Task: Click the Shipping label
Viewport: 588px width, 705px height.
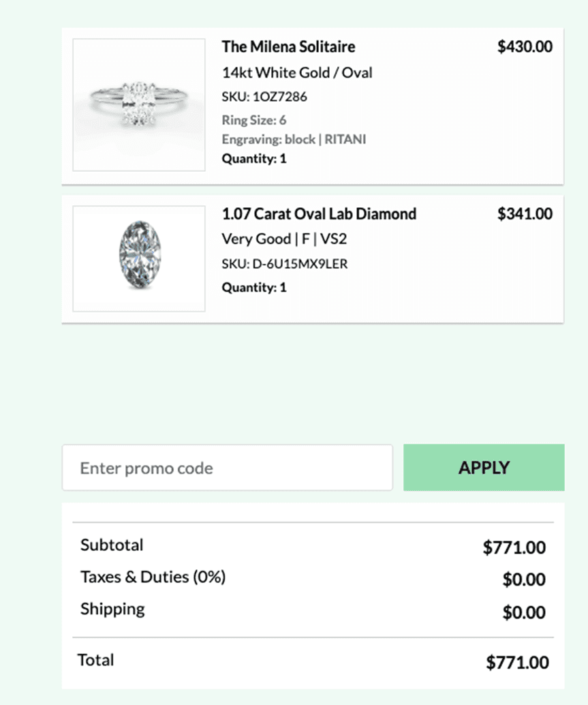Action: 112,608
